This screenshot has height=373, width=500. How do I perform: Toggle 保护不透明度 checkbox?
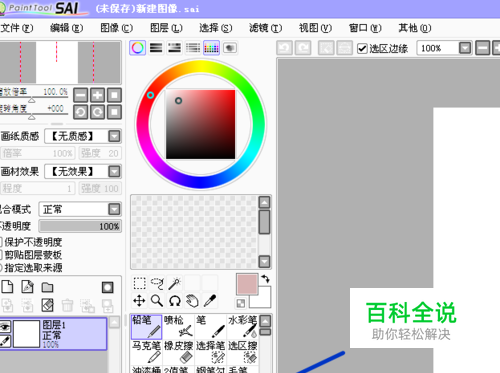(x=1, y=242)
